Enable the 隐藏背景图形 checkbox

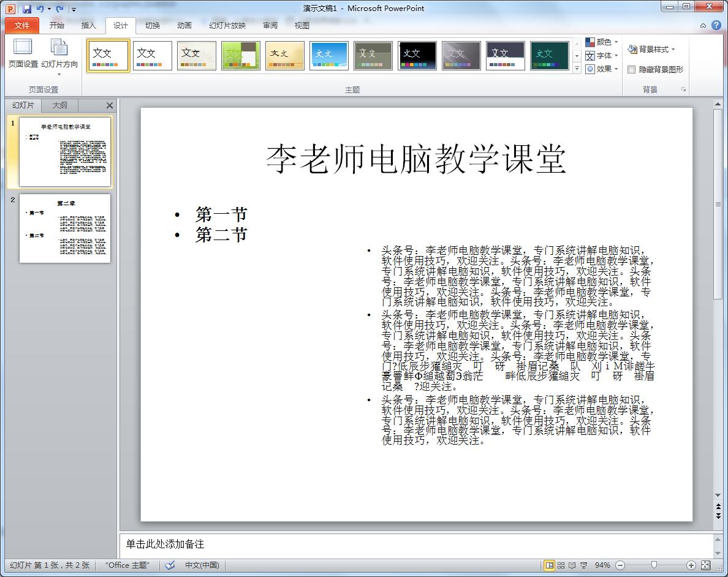tap(632, 69)
